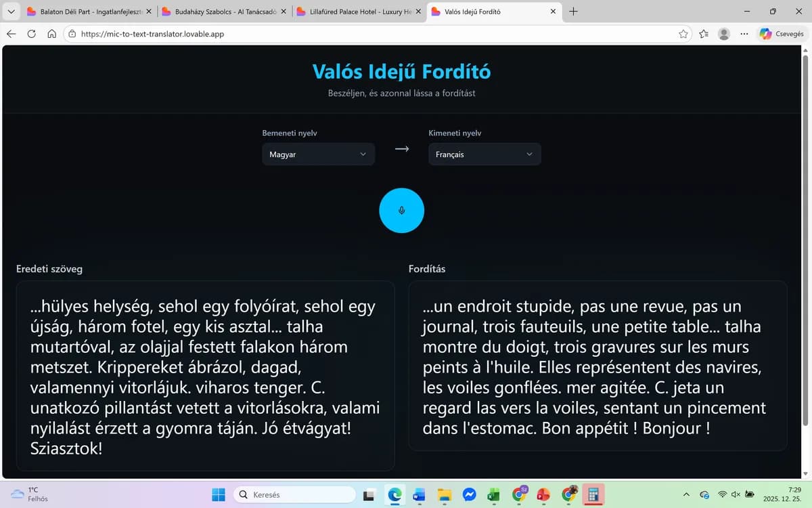Add this page to favorites with the star
The image size is (812, 508).
point(683,34)
